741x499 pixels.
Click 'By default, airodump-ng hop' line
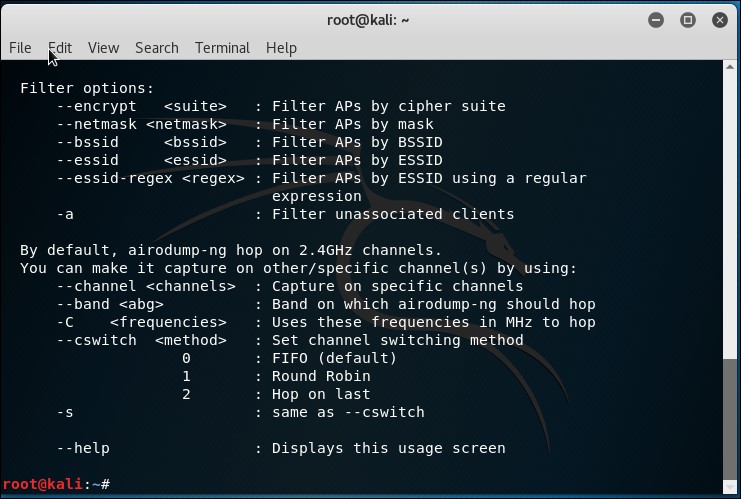click(x=231, y=250)
